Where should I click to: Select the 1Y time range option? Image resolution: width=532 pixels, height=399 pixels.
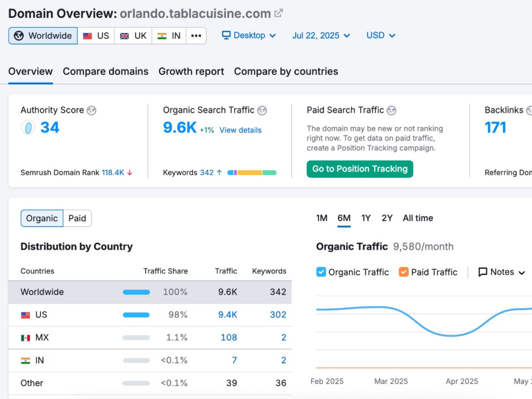366,218
